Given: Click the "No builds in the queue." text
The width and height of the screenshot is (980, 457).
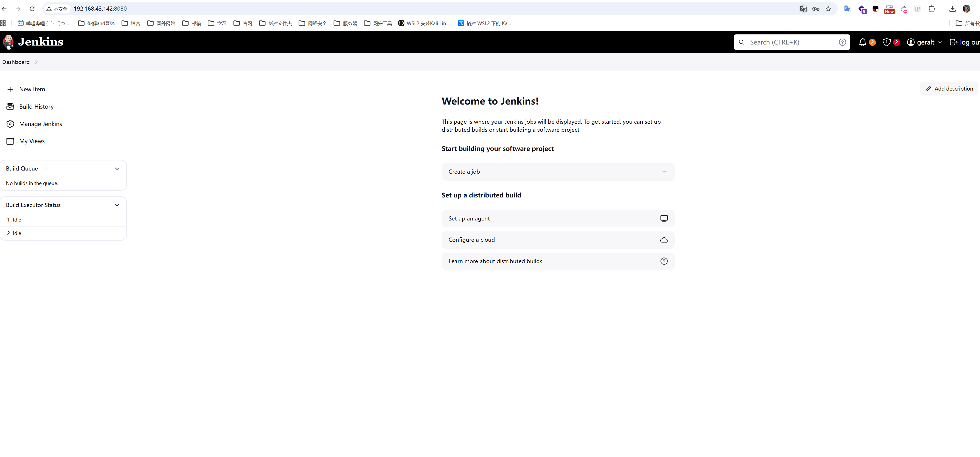Looking at the screenshot, I should click(x=32, y=183).
